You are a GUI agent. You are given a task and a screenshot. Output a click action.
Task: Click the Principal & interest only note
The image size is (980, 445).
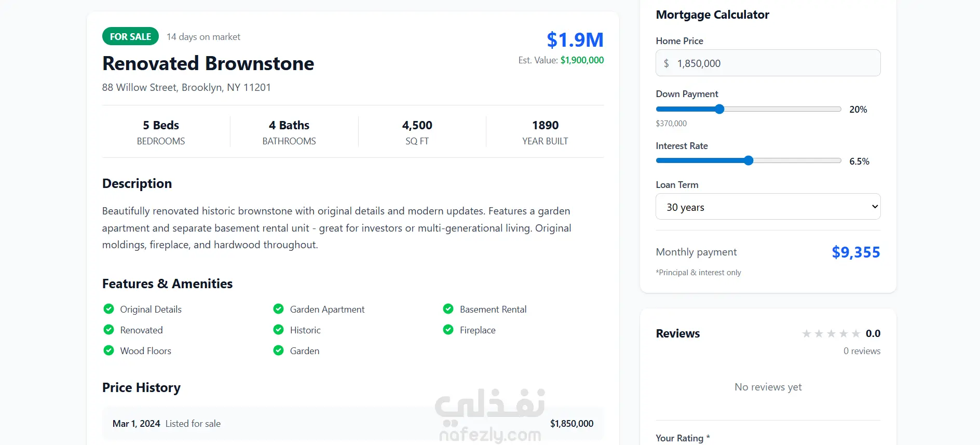(699, 273)
